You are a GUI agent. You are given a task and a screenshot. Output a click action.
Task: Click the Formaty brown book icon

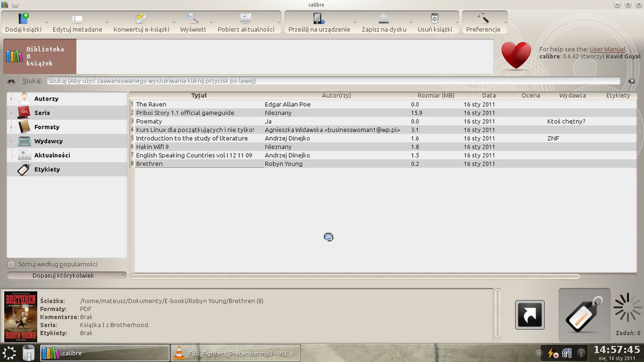tap(24, 127)
